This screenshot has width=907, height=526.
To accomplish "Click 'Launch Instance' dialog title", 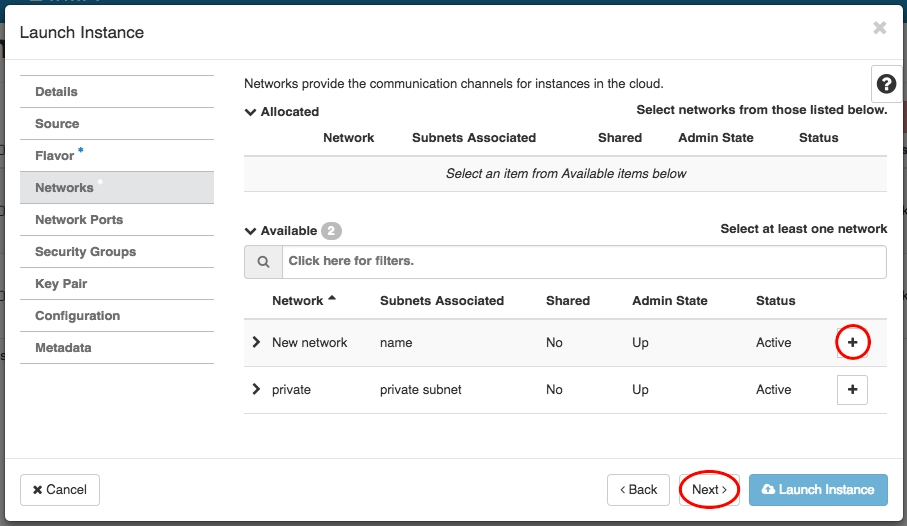I will tap(82, 32).
